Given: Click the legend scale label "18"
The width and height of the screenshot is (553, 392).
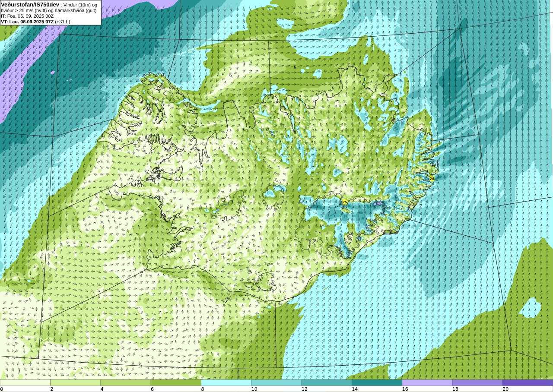Looking at the screenshot, I should tap(455, 389).
